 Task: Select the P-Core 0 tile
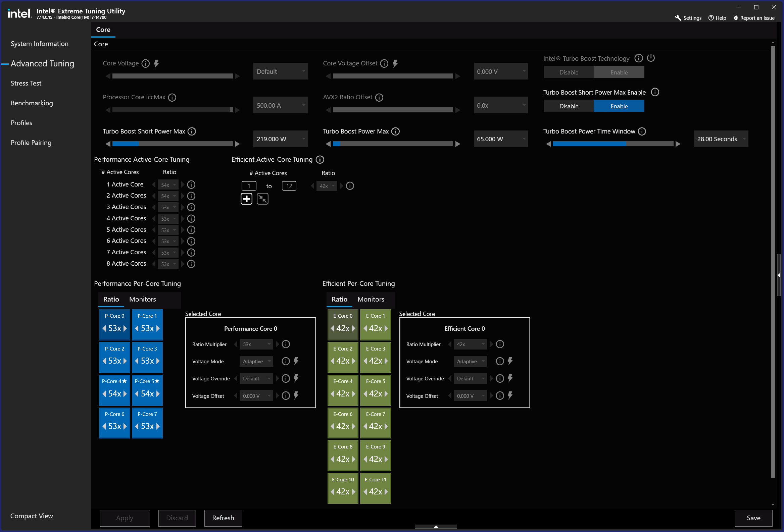tap(114, 324)
